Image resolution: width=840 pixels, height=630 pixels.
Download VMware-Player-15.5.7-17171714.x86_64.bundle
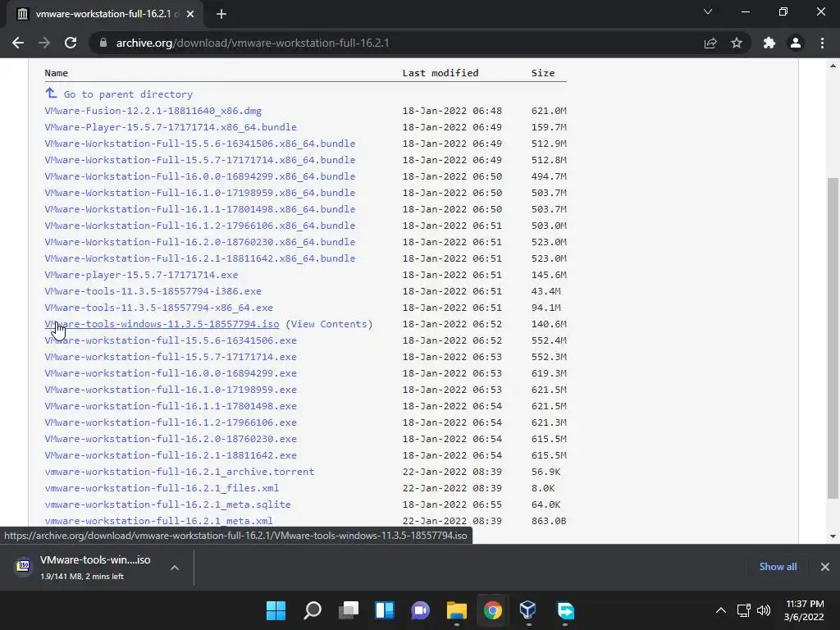[x=171, y=127]
